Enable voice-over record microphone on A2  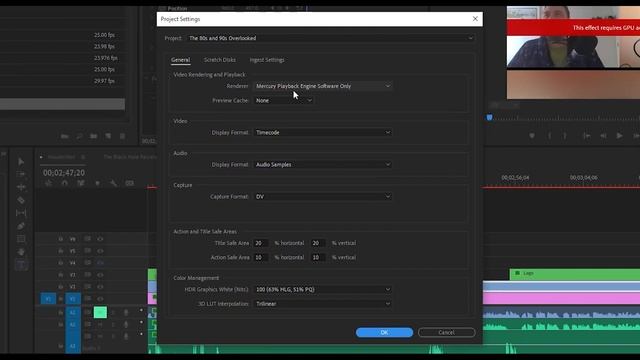click(x=126, y=324)
